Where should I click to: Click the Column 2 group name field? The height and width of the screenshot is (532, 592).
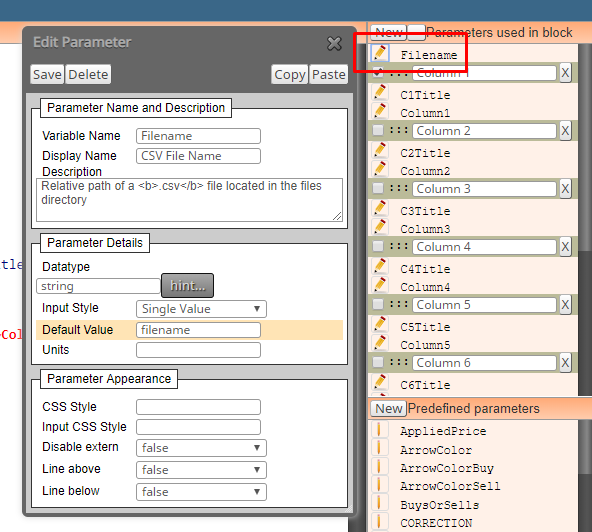[484, 131]
